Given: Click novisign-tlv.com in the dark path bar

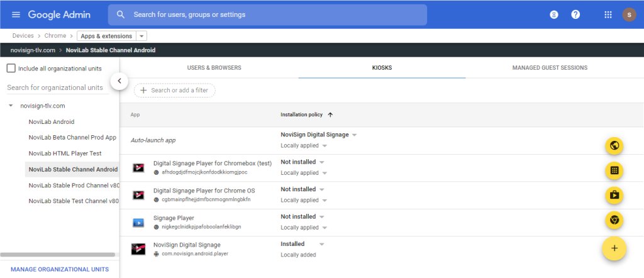Looking at the screenshot, I should [33, 50].
